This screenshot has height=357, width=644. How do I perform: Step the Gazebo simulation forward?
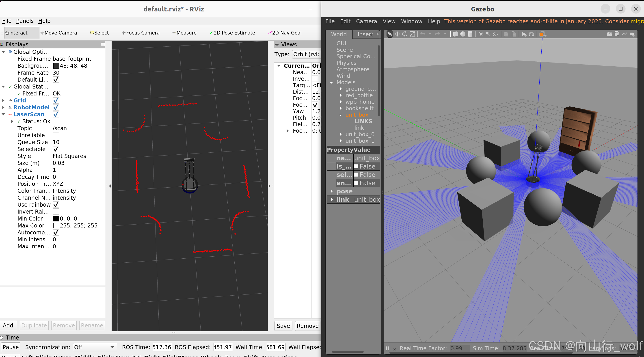(x=395, y=349)
